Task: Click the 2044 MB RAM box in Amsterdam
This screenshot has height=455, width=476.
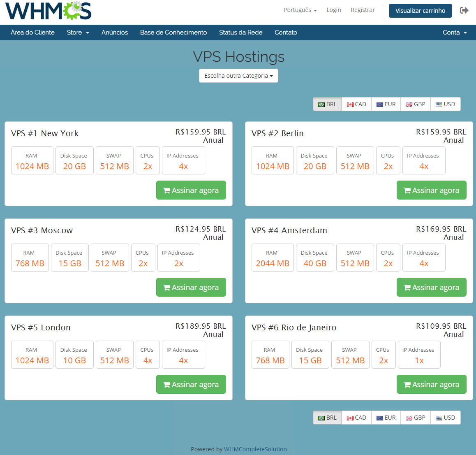Action: (x=273, y=258)
